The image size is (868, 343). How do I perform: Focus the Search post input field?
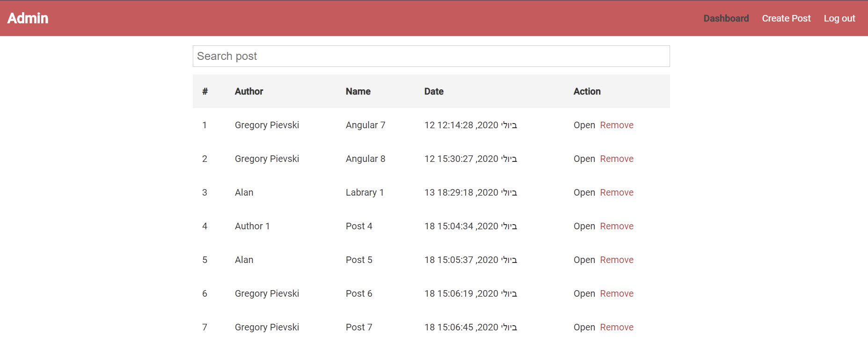431,56
